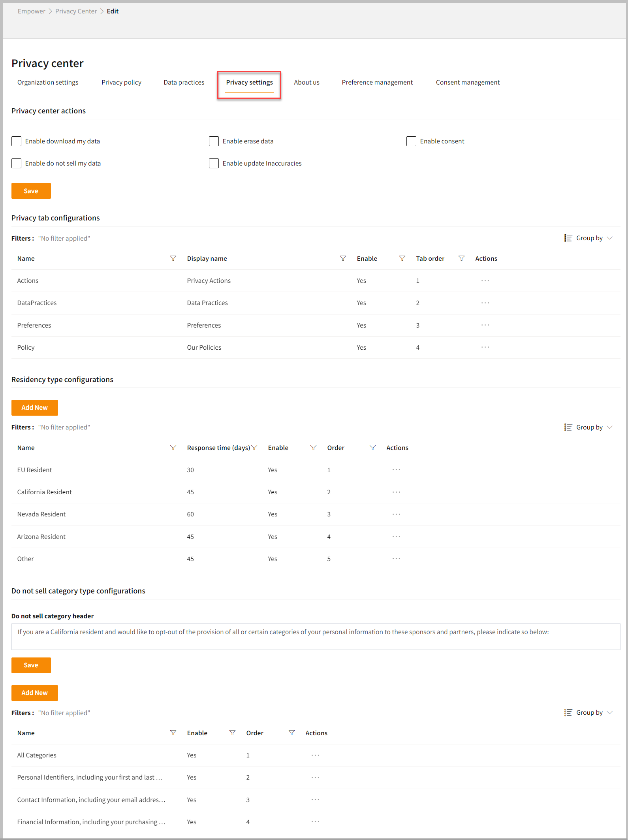Viewport: 628px width, 840px height.
Task: Open three-dot actions for All Categories row
Action: click(315, 755)
